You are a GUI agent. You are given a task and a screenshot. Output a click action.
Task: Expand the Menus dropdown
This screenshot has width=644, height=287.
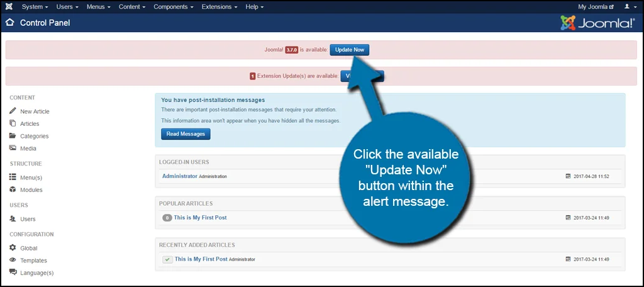point(98,6)
